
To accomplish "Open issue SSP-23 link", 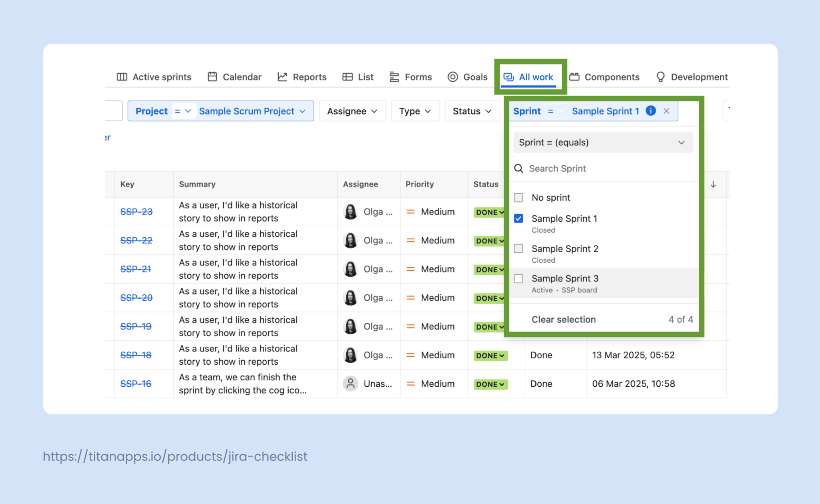I will 136,211.
